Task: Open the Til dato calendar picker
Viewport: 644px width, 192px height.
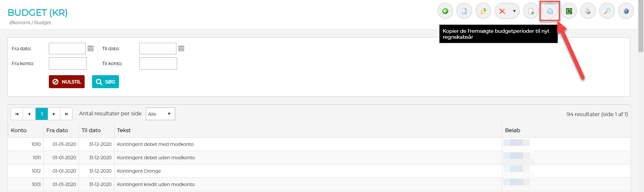Action: click(181, 49)
